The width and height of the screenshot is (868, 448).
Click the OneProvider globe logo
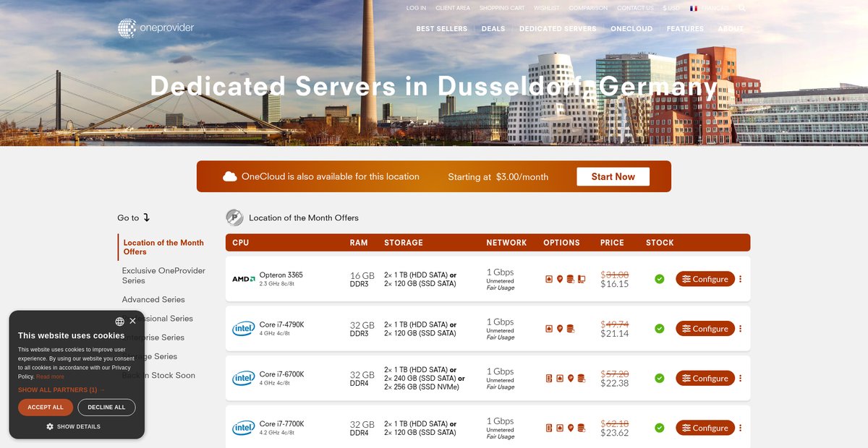127,28
